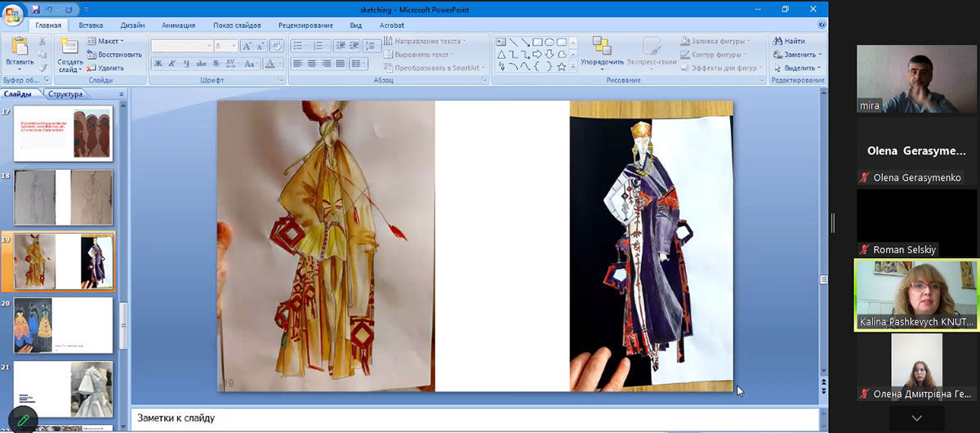Viewport: 980px width, 433px height.
Task: Click the Найти find button
Action: (x=788, y=41)
